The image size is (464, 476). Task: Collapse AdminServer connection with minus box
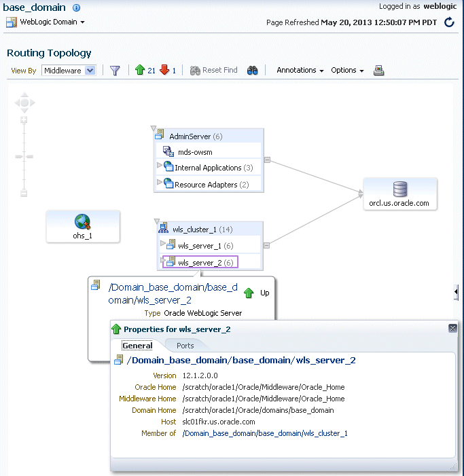click(x=267, y=160)
